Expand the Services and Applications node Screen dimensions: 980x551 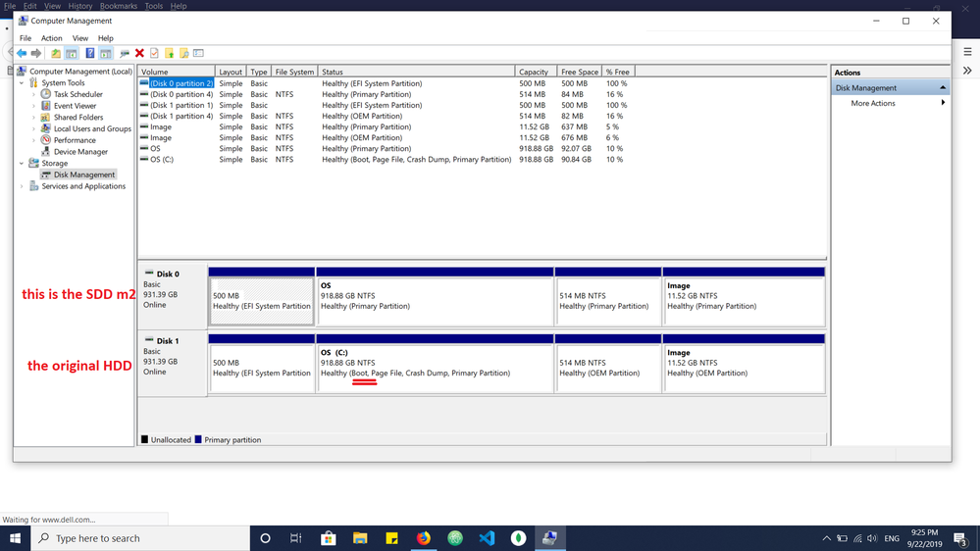pos(22,186)
